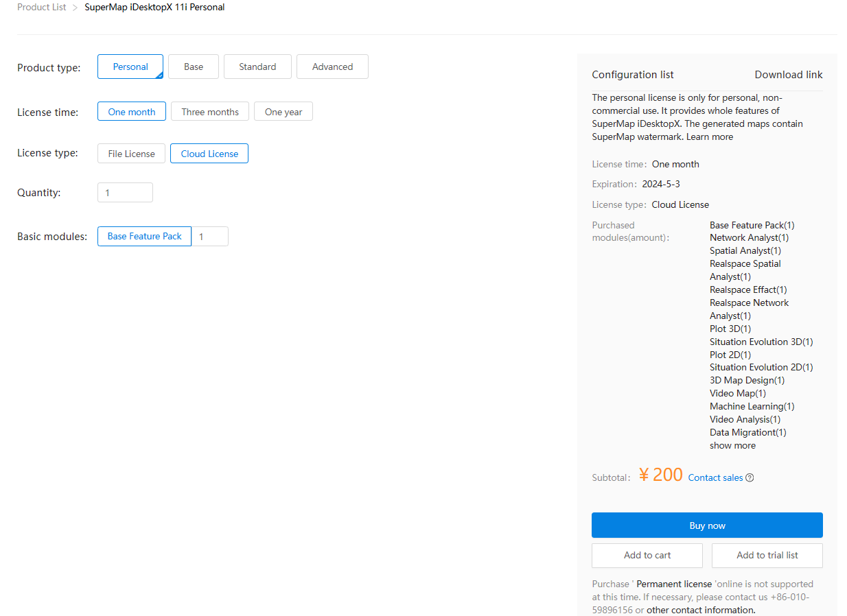This screenshot has width=847, height=616.
Task: Toggle the Base Feature Pack module
Action: [x=144, y=236]
